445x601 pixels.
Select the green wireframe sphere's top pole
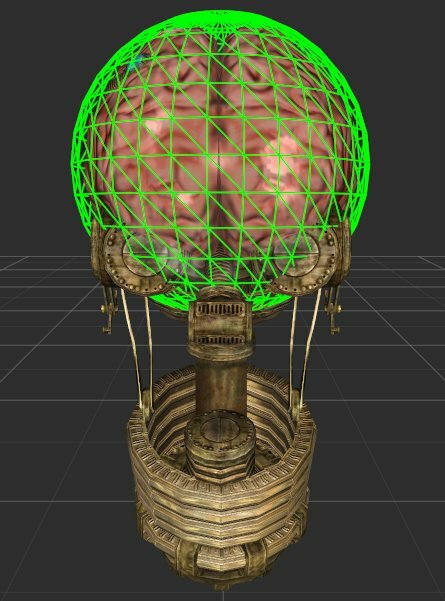coord(222,13)
